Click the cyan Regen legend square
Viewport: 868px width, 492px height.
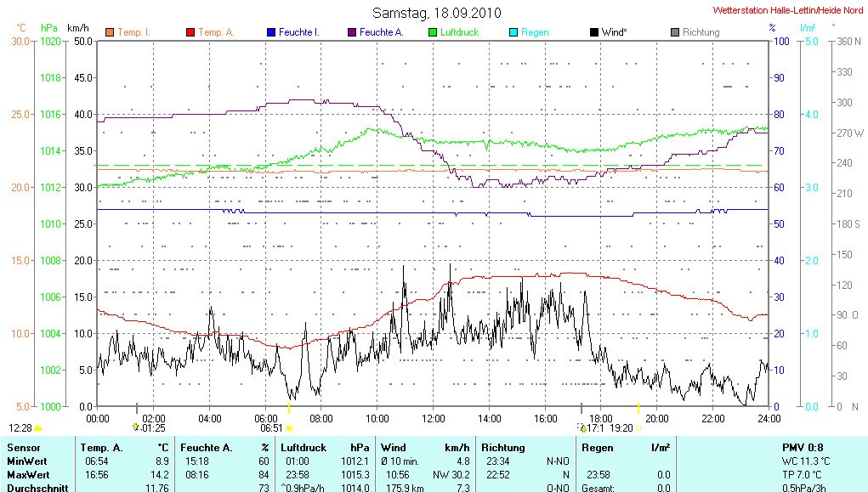(x=513, y=32)
